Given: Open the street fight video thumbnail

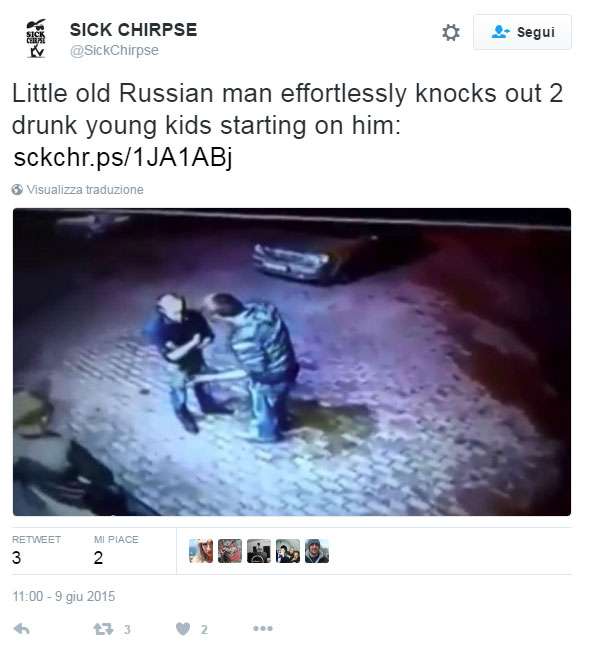Looking at the screenshot, I should point(292,362).
